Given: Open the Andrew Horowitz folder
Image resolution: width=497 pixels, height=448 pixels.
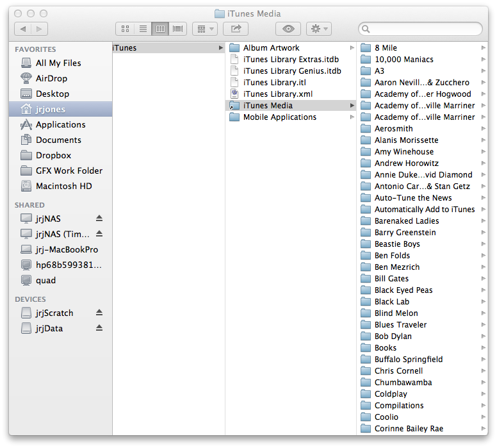Looking at the screenshot, I should click(423, 163).
